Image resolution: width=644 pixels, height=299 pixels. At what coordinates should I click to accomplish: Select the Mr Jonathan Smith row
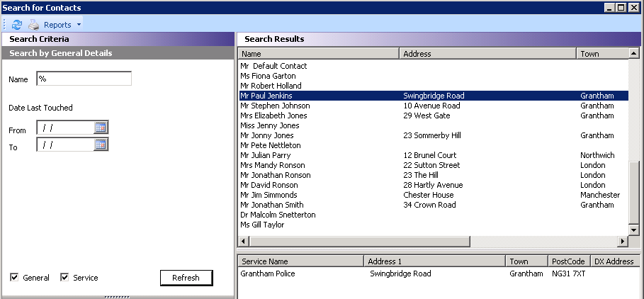pyautogui.click(x=434, y=205)
